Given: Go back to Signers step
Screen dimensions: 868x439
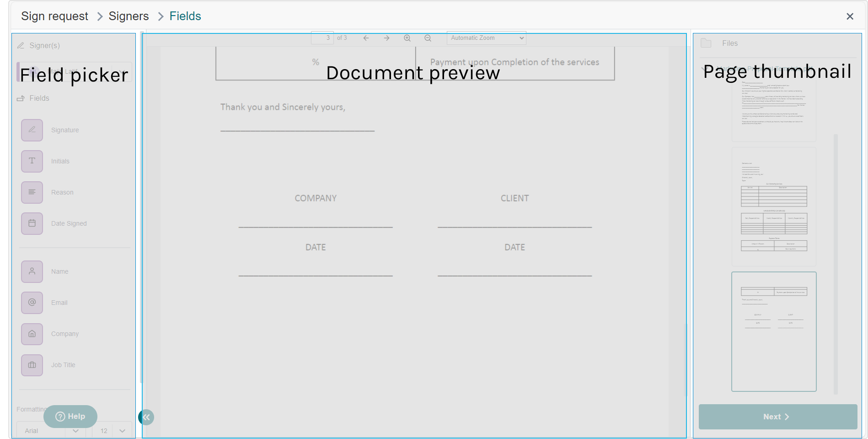Looking at the screenshot, I should [x=129, y=16].
